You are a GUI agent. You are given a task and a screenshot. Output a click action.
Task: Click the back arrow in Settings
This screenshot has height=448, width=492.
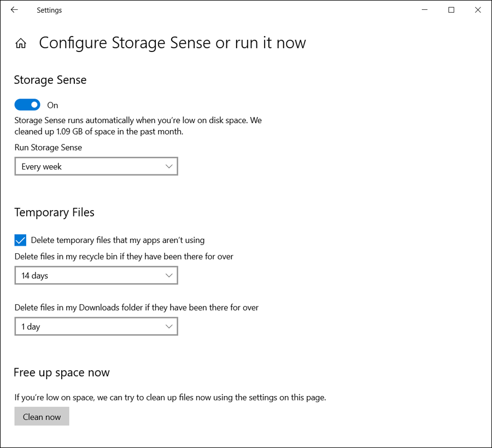coord(14,10)
